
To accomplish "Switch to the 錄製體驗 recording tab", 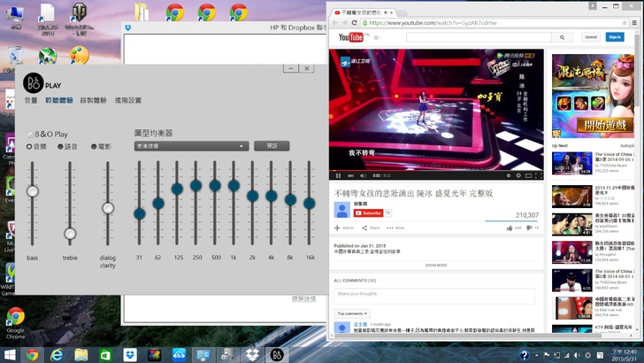I will [x=93, y=100].
